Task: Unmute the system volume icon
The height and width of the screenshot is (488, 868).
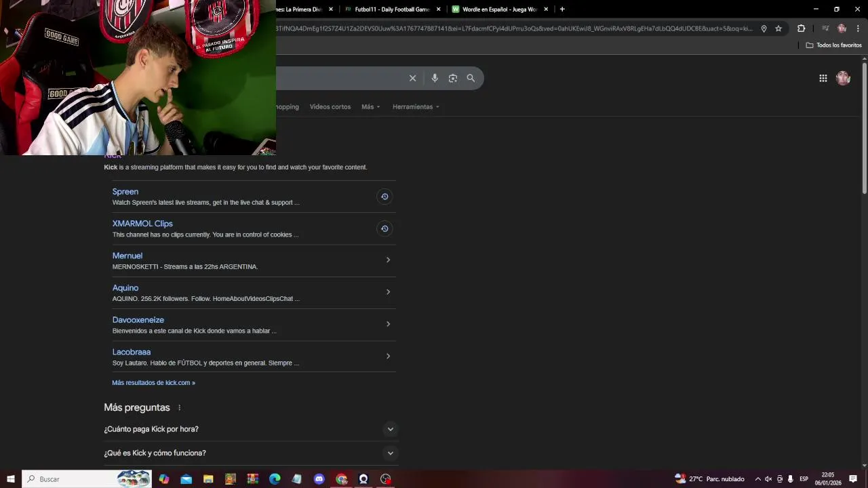Action: 768,479
